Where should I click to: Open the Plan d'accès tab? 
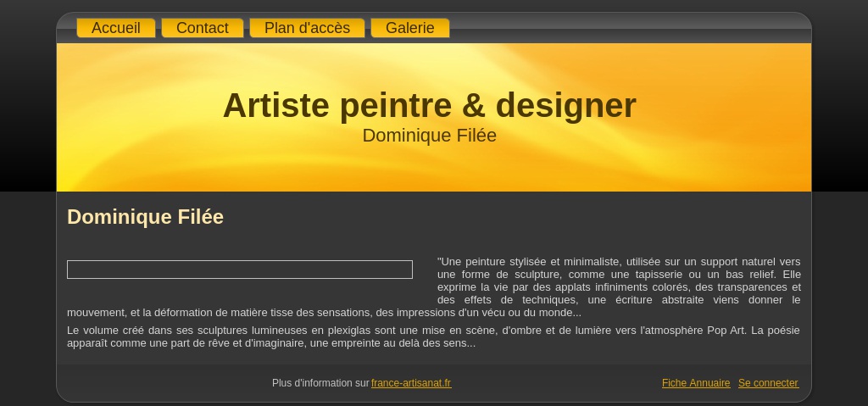tap(307, 28)
